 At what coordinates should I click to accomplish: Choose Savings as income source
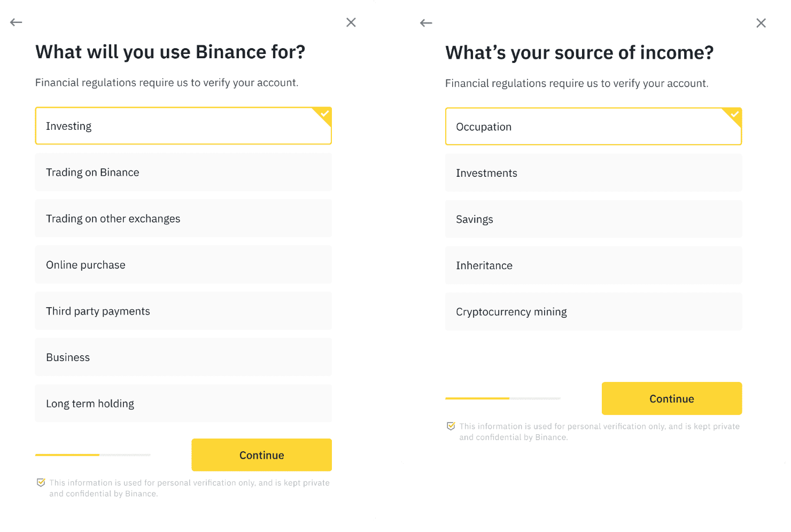click(593, 219)
